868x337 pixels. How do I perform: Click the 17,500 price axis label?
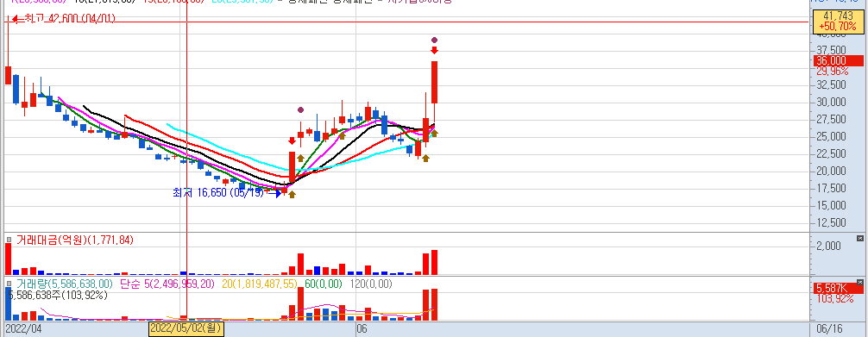point(831,188)
